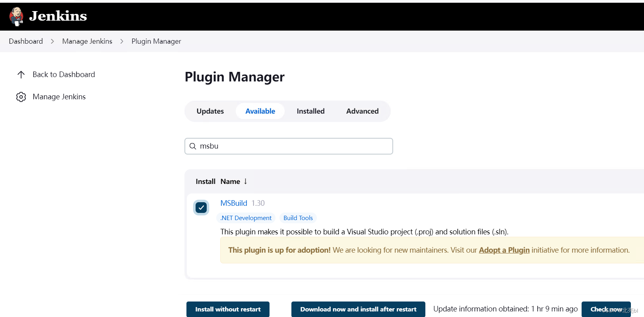Open the MSBuild plugin link
Screen dimensions: 644x317
234,203
